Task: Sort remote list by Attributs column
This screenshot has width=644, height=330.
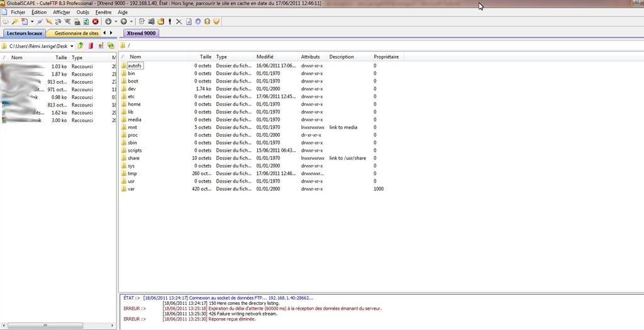Action: (x=311, y=57)
